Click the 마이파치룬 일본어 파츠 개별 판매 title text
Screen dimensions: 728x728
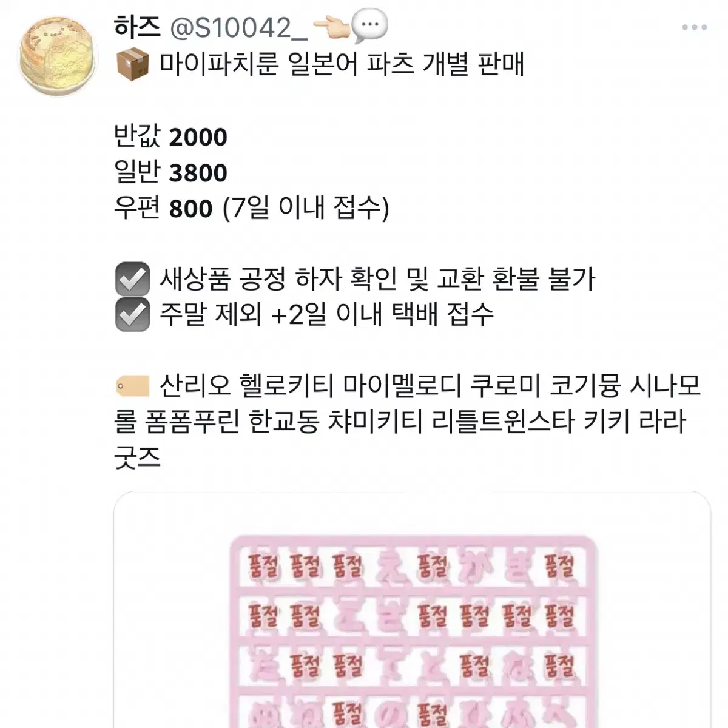(342, 64)
